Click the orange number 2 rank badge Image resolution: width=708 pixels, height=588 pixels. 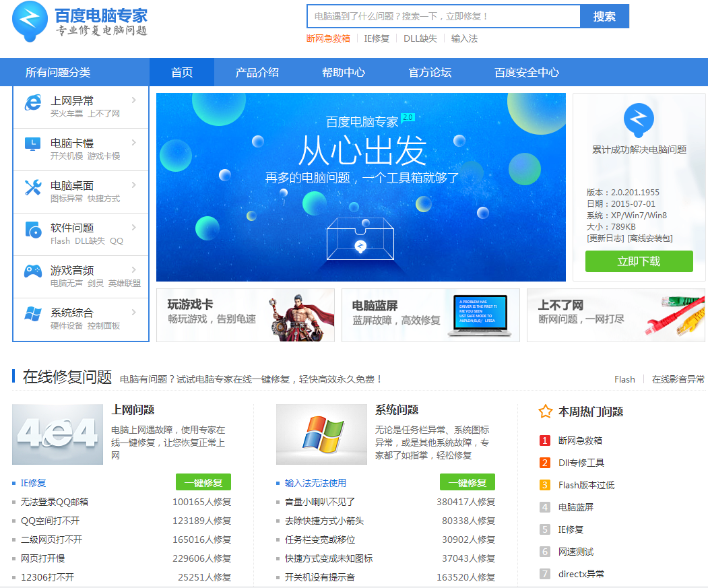pyautogui.click(x=545, y=463)
